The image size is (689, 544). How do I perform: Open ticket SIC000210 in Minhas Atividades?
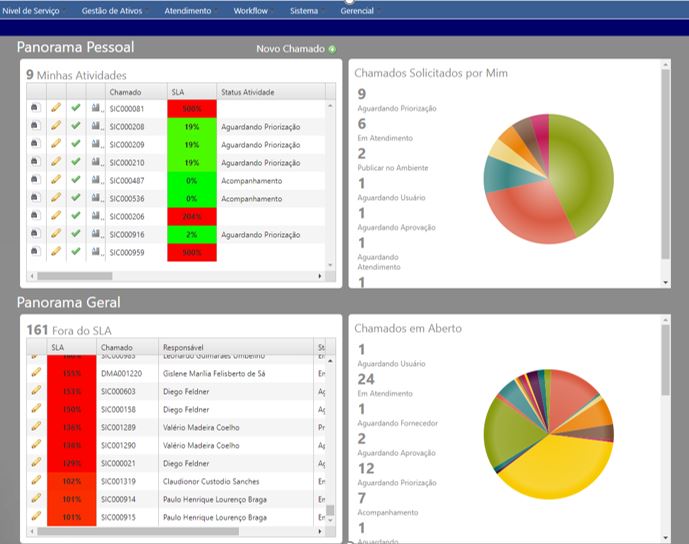[127, 162]
